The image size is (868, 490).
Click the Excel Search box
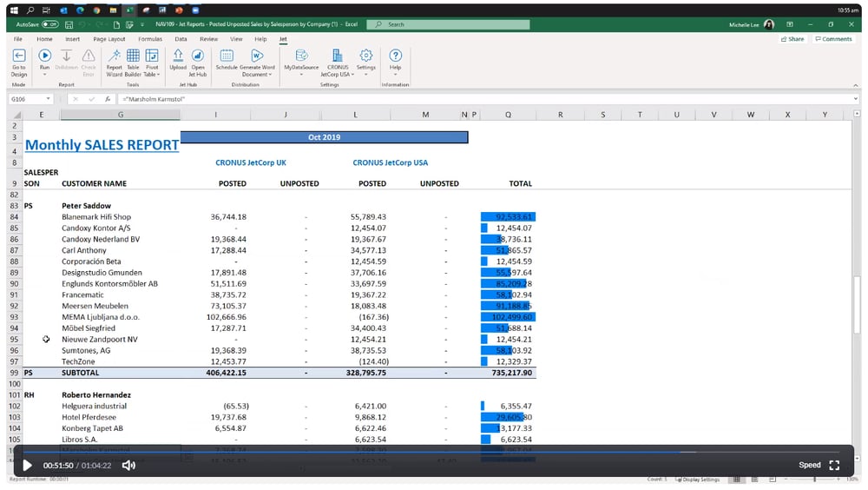[449, 24]
